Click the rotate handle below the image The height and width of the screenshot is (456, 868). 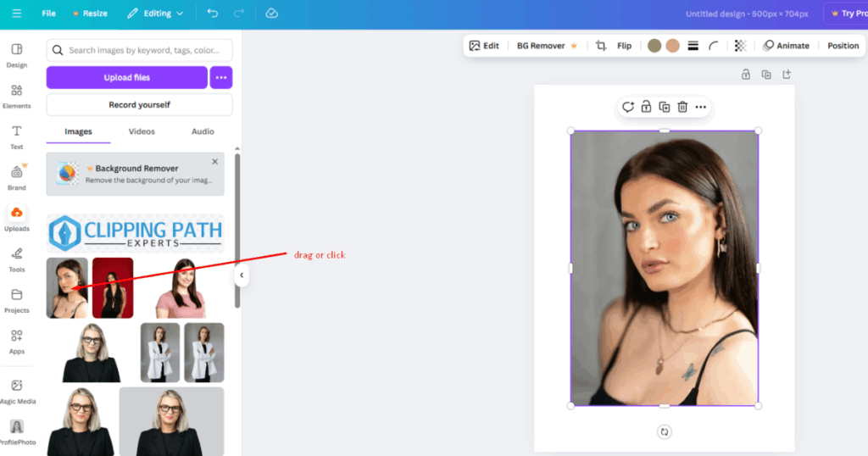[x=665, y=431]
